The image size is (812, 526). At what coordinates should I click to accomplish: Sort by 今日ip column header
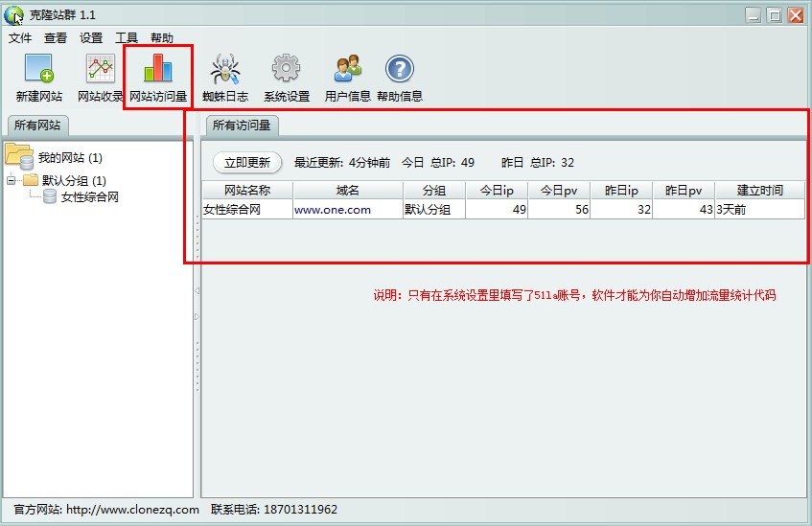pyautogui.click(x=497, y=190)
